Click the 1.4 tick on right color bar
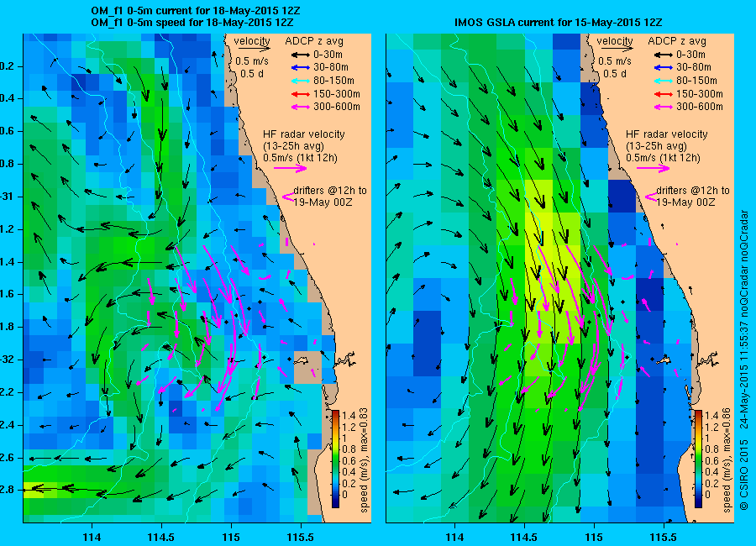 pos(711,415)
